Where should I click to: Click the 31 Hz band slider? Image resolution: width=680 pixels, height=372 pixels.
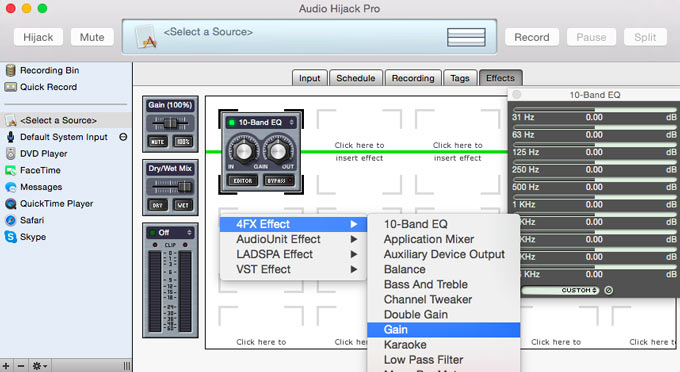tap(595, 110)
